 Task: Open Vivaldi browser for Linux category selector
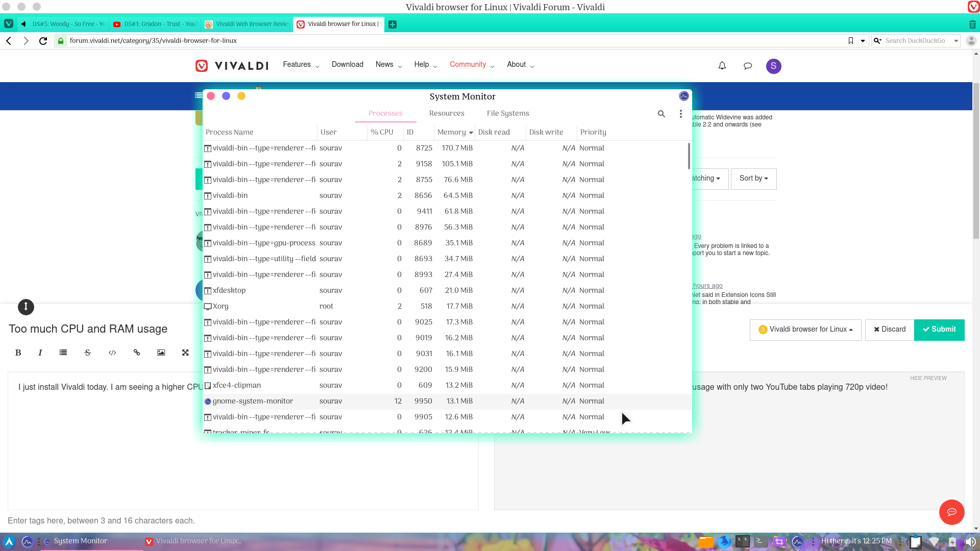805,330
